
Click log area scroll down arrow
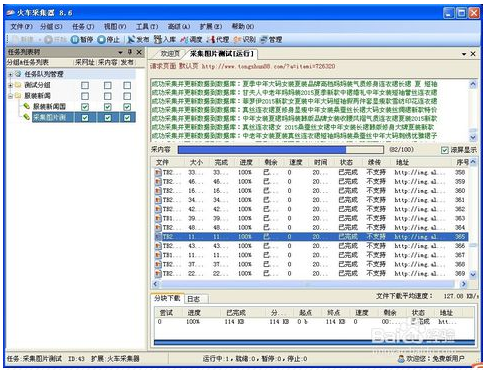pyautogui.click(x=473, y=137)
